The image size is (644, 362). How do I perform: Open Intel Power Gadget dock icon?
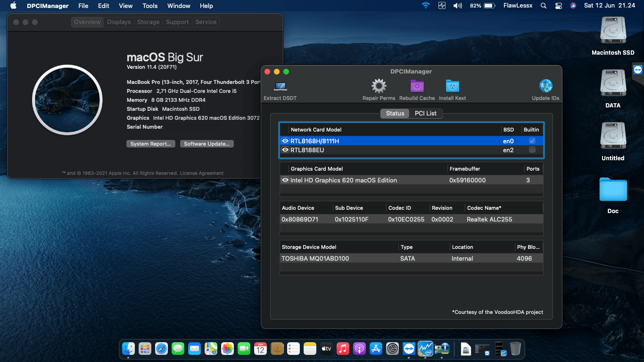click(425, 349)
